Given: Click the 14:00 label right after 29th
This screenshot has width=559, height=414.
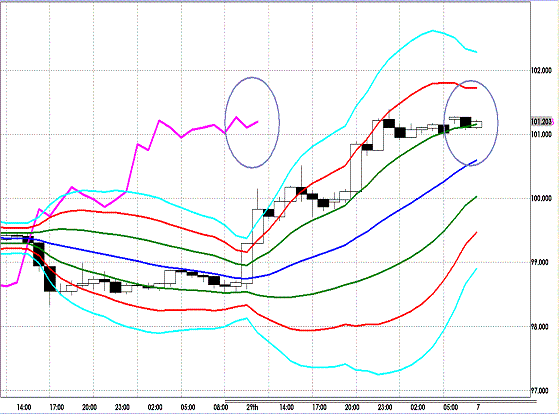Looking at the screenshot, I should coord(287,407).
